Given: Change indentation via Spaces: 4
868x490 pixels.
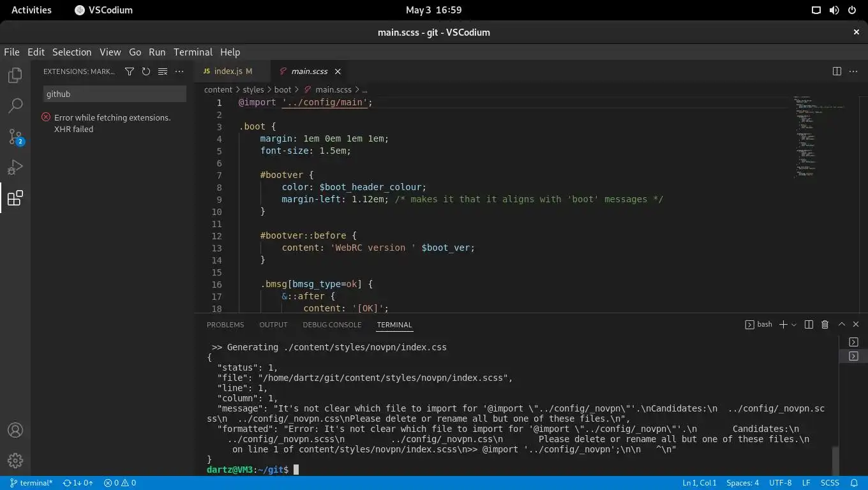Looking at the screenshot, I should coord(742,483).
